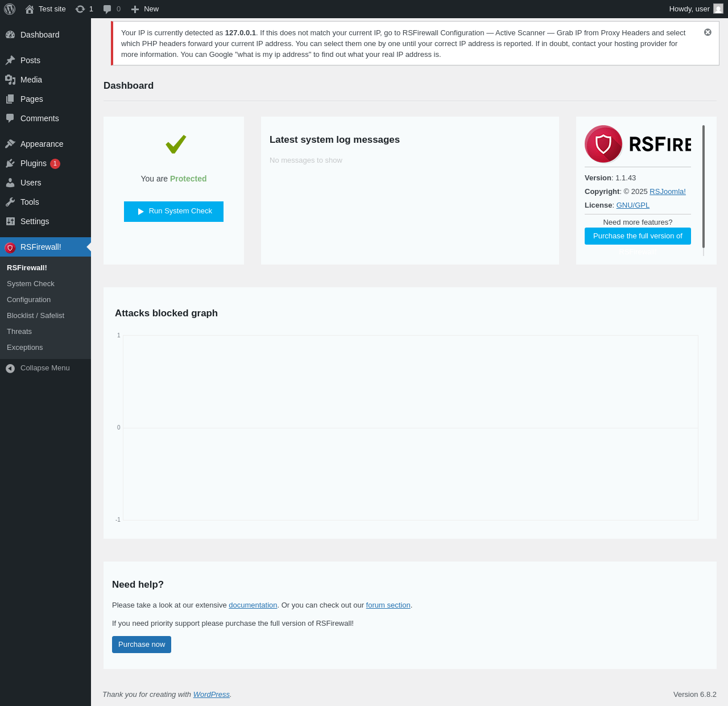Click 'No messages to show' text
Image resolution: width=728 pixels, height=706 pixels.
[x=306, y=160]
